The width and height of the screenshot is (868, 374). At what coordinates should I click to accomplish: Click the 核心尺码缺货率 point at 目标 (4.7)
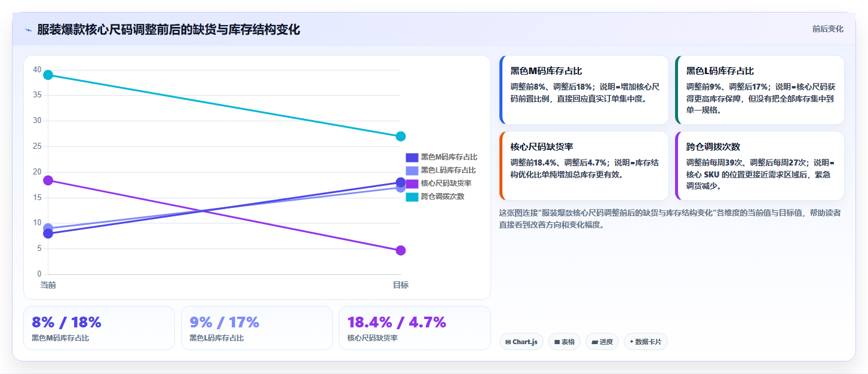tap(401, 250)
